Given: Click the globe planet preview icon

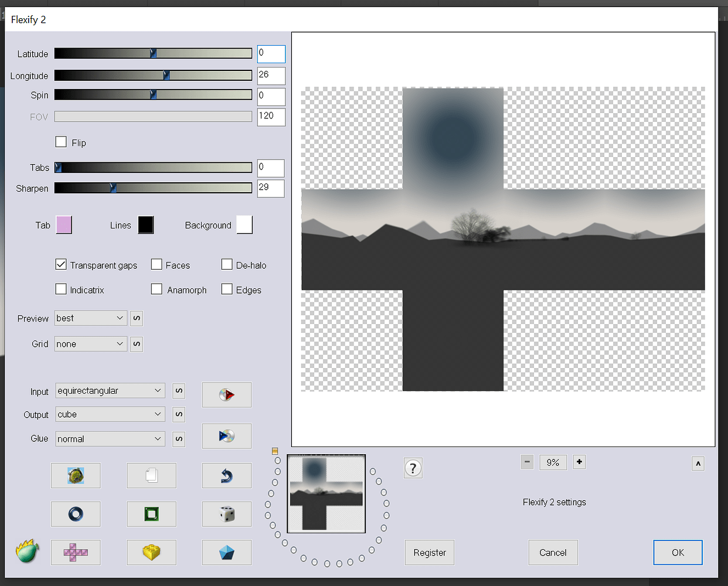Looking at the screenshot, I should 76,475.
